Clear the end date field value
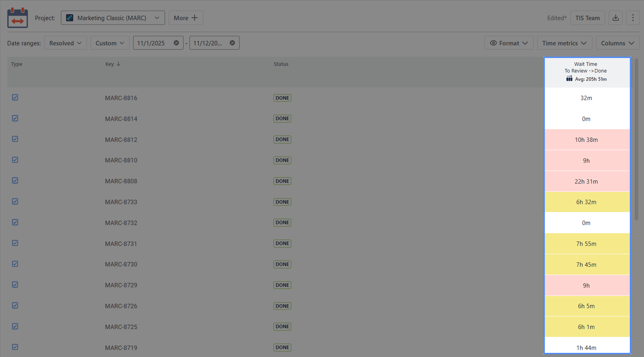This screenshot has height=357, width=644. click(232, 43)
